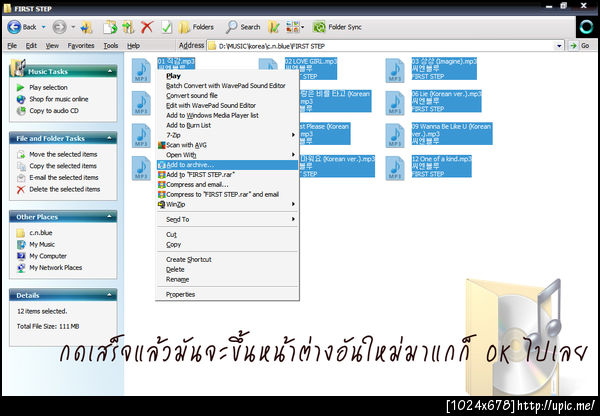600x416 pixels.
Task: Open the Views dropdown arrow
Action: [303, 27]
